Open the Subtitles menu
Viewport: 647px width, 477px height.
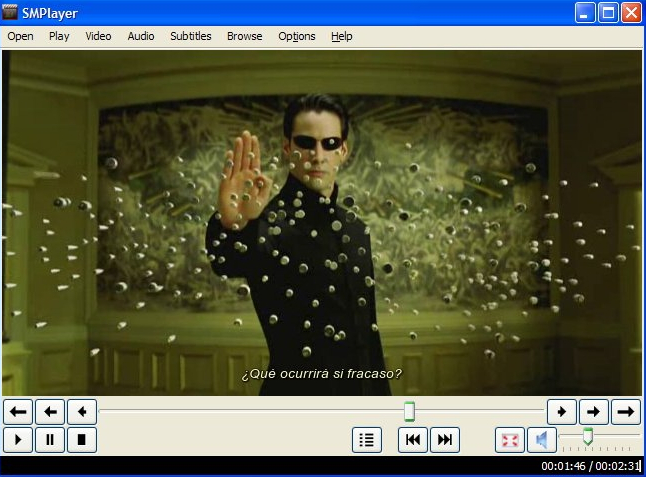(191, 36)
